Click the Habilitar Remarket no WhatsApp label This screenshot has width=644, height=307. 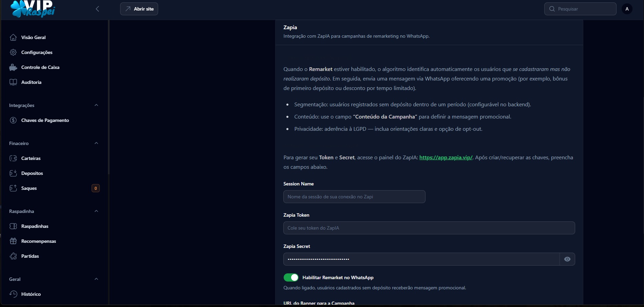[338, 277]
